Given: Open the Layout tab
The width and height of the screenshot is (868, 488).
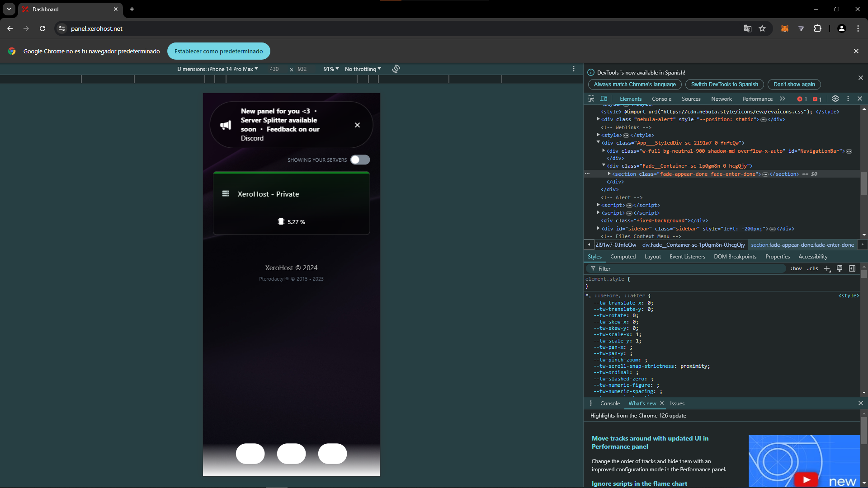Looking at the screenshot, I should (x=653, y=257).
